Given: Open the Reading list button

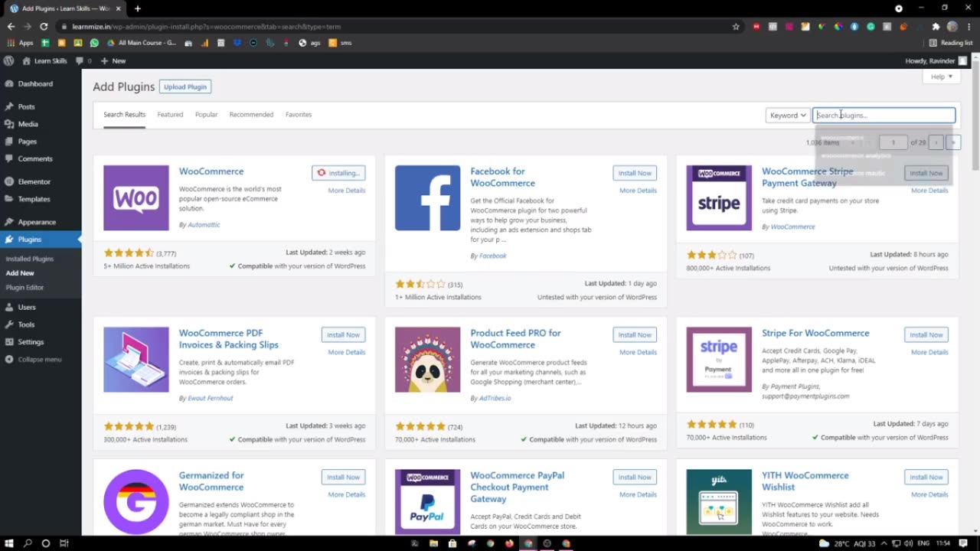Looking at the screenshot, I should coord(952,43).
